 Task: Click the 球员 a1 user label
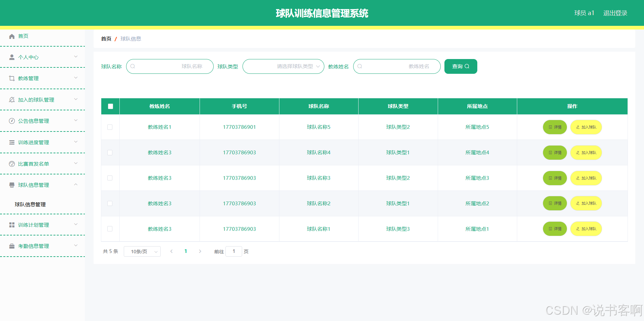point(584,13)
